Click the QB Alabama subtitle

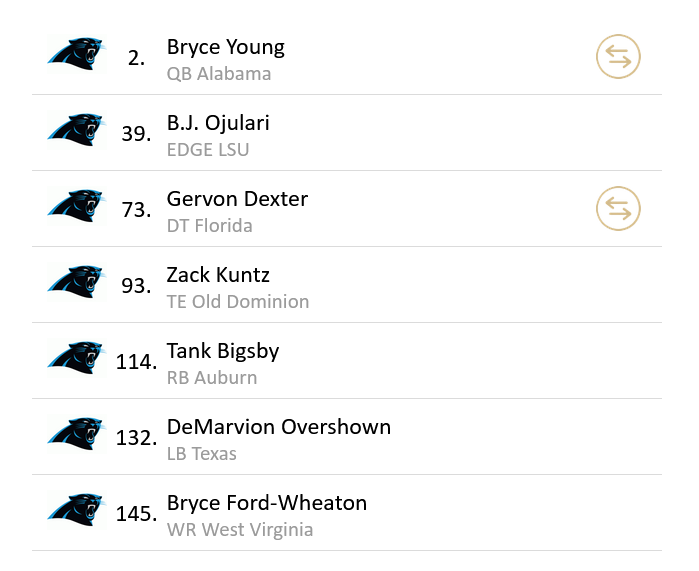[219, 74]
